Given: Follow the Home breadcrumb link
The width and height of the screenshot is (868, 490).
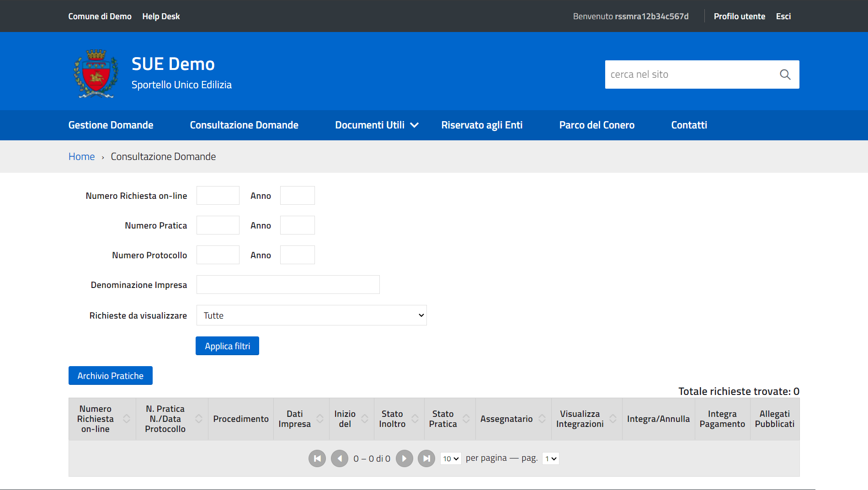Looking at the screenshot, I should tap(81, 157).
